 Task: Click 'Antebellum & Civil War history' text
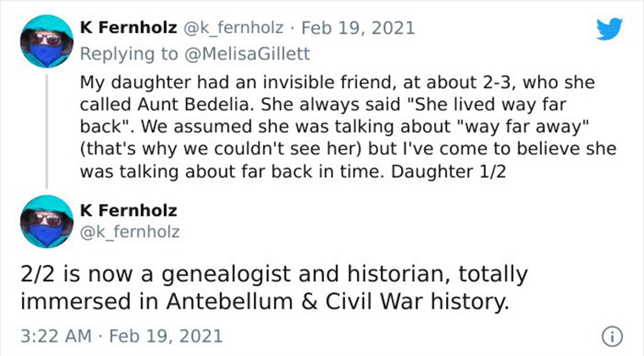coord(337,302)
